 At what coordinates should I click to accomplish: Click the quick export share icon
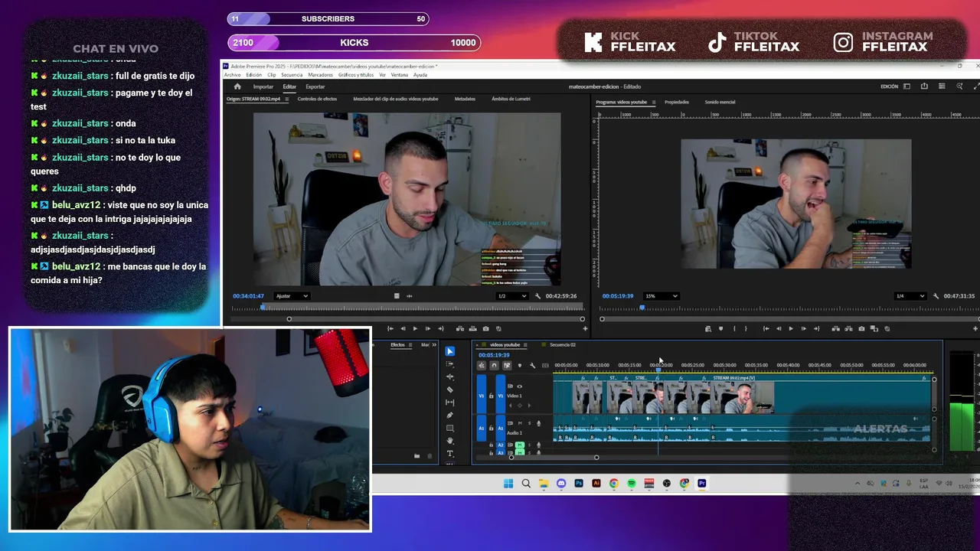924,86
